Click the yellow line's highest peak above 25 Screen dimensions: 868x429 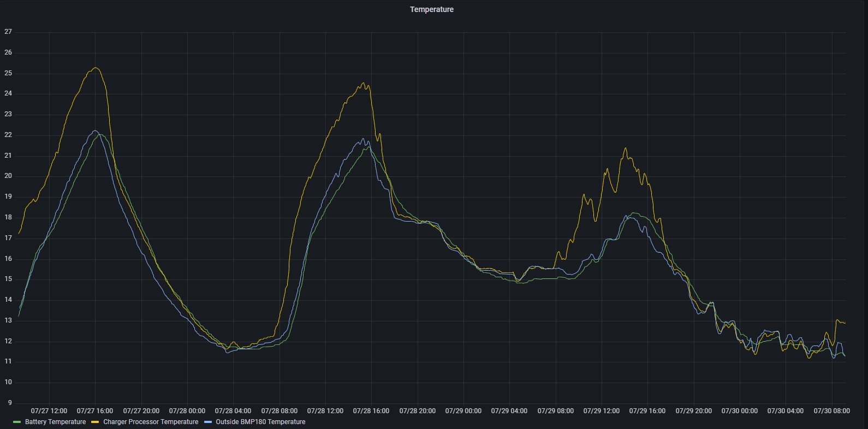coord(96,68)
